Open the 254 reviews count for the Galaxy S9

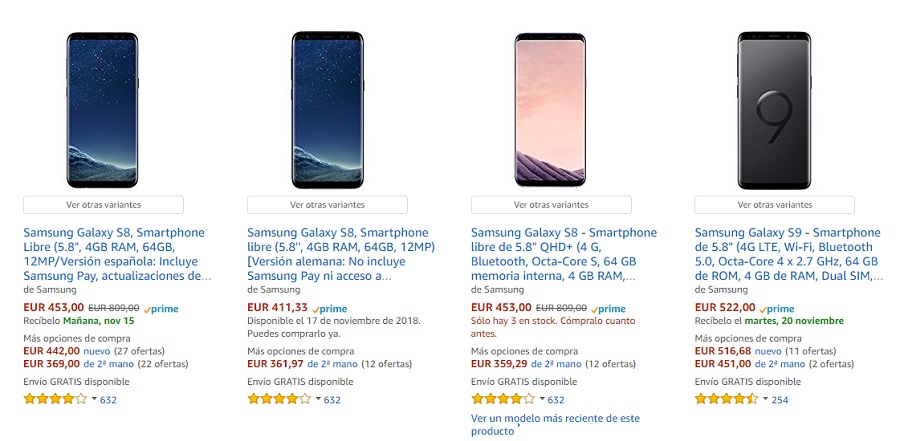click(x=780, y=400)
